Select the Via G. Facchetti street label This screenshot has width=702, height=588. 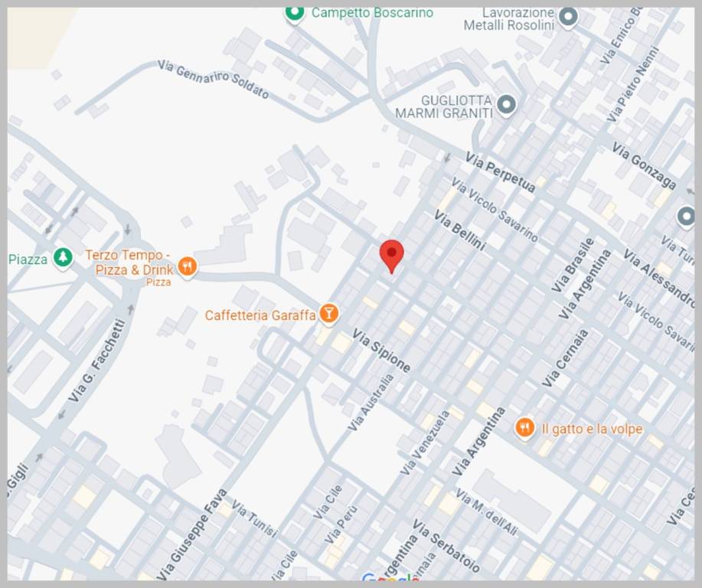96,361
